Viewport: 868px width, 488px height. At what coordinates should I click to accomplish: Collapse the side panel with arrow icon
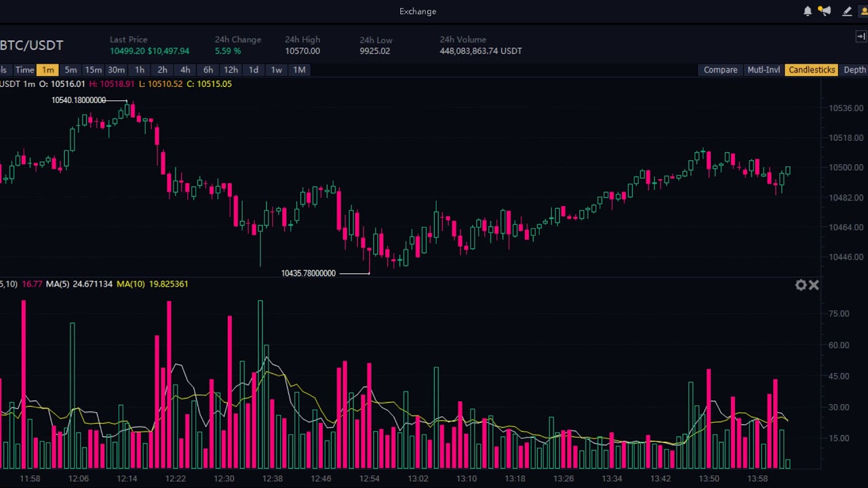[x=861, y=37]
